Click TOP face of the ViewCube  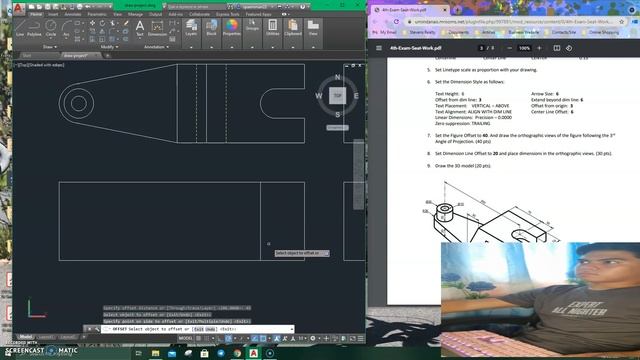pos(338,96)
